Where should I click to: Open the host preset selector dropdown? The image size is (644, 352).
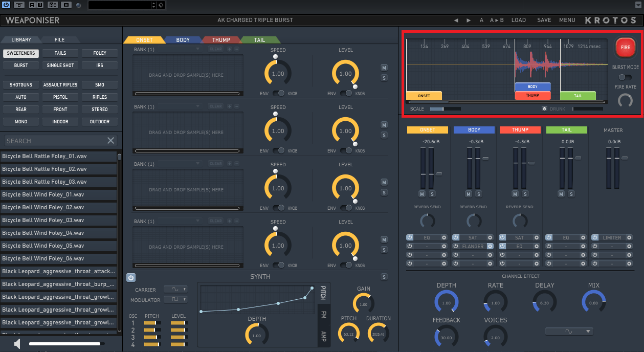[153, 5]
